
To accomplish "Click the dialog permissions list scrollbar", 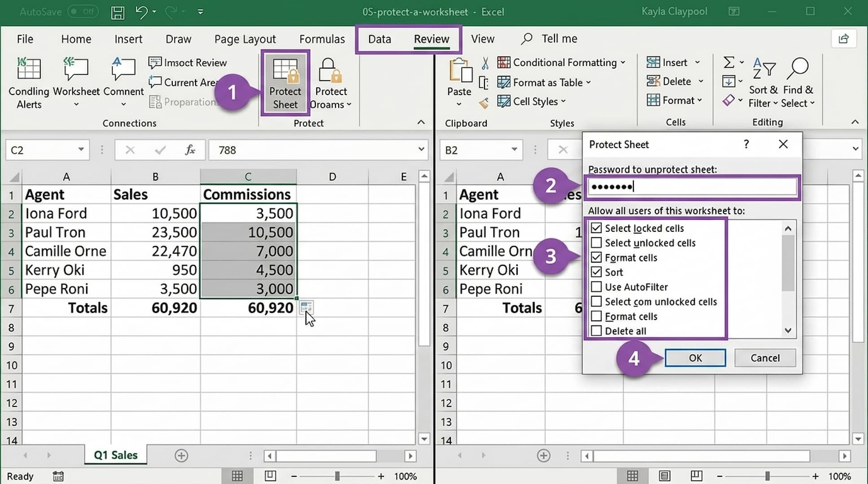I will [788, 263].
